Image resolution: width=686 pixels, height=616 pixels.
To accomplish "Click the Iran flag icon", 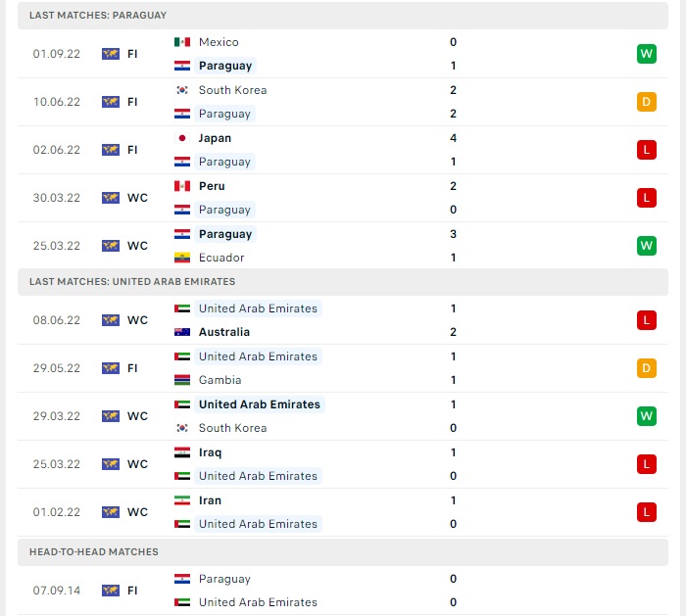I will pos(182,500).
